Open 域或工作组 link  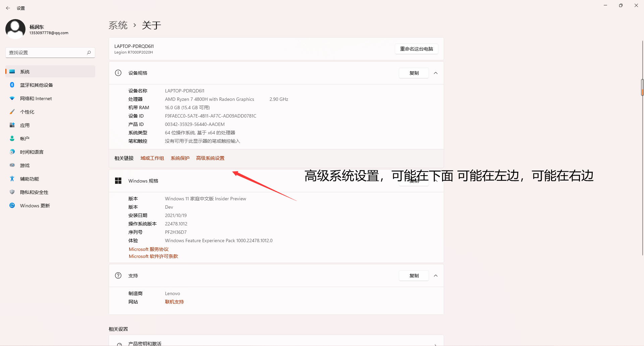tap(152, 158)
